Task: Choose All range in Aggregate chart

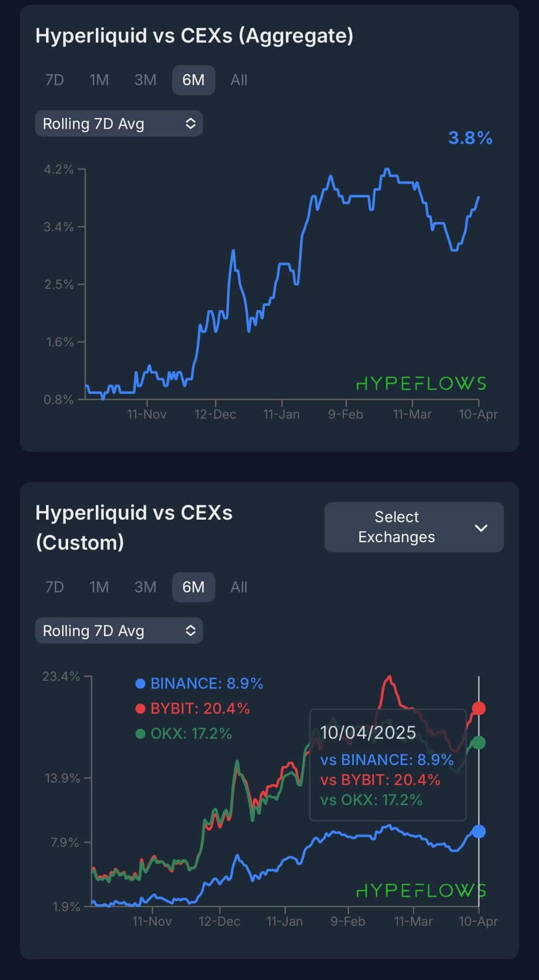Action: pos(239,80)
